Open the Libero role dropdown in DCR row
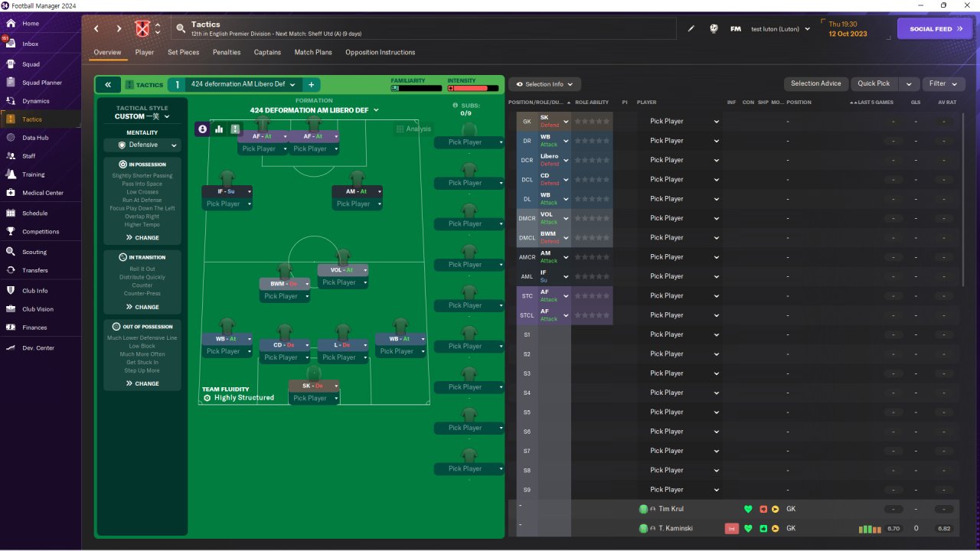Image resolution: width=980 pixels, height=551 pixels. 554,160
